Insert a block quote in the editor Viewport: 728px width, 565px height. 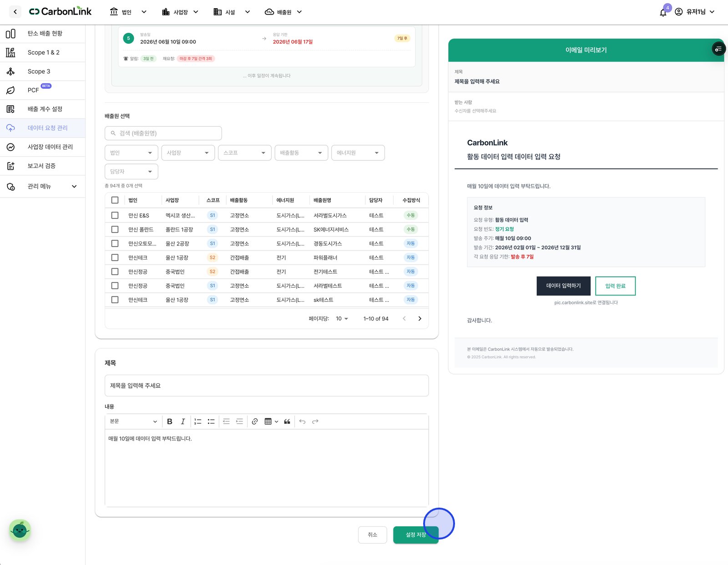coord(287,422)
